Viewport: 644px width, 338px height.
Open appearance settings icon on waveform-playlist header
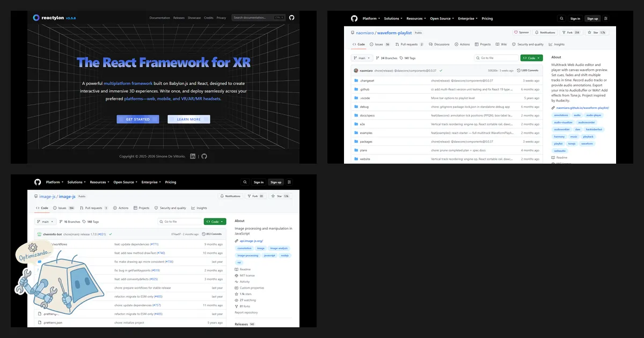[x=606, y=18]
